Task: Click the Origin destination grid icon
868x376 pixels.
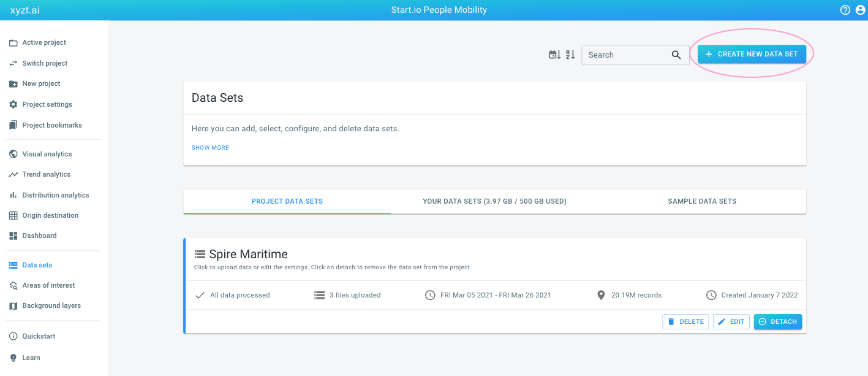Action: pyautogui.click(x=13, y=215)
